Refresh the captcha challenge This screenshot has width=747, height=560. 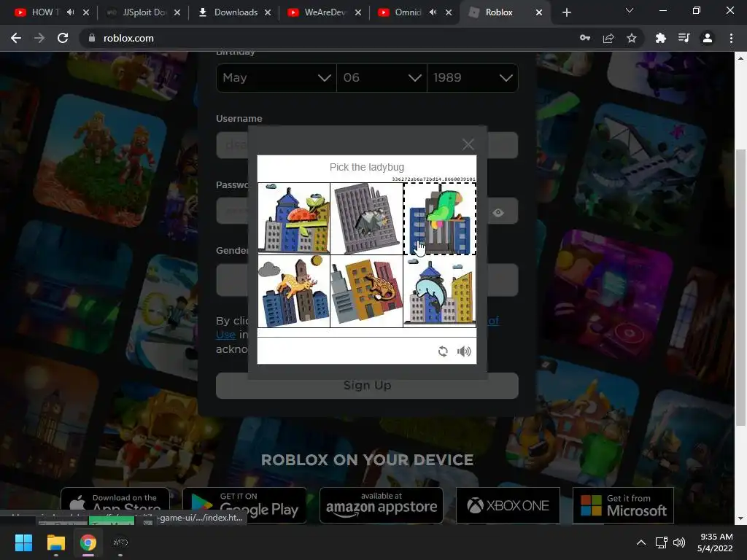(x=443, y=351)
